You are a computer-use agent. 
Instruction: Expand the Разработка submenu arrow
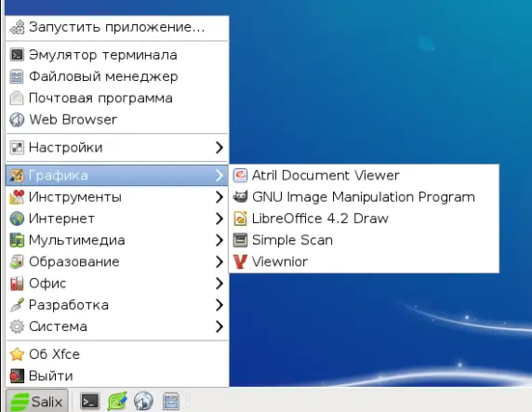(219, 305)
